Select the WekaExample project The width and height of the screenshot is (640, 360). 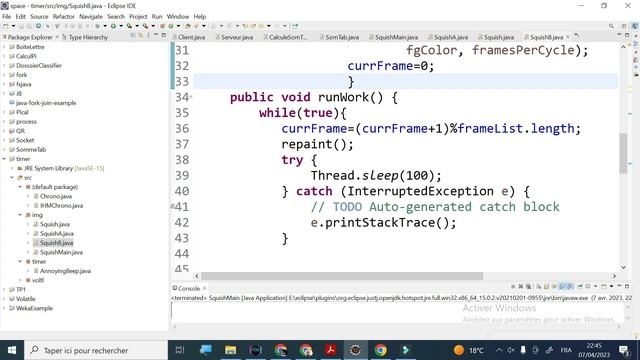pos(34,309)
